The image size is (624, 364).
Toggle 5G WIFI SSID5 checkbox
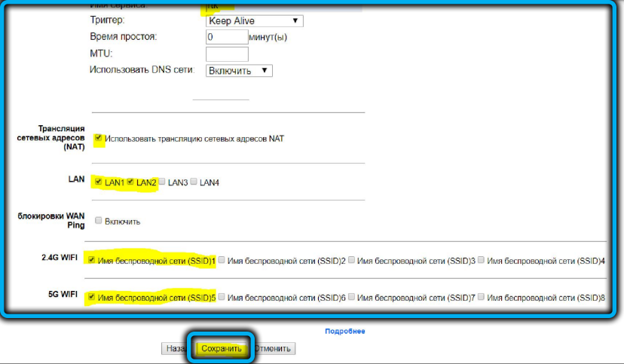tap(92, 298)
